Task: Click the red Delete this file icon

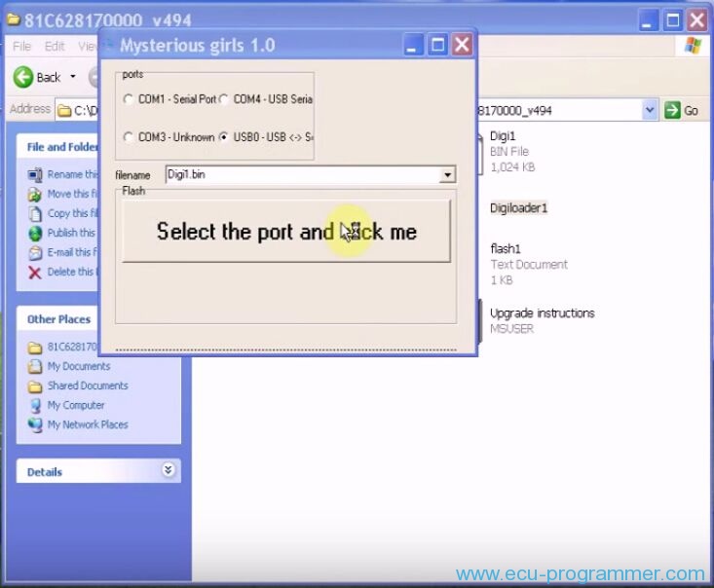Action: [x=36, y=273]
